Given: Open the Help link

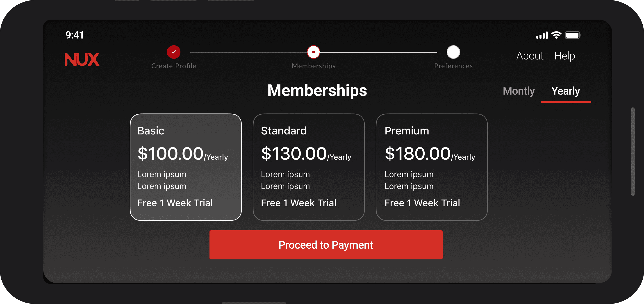Looking at the screenshot, I should coord(564,56).
